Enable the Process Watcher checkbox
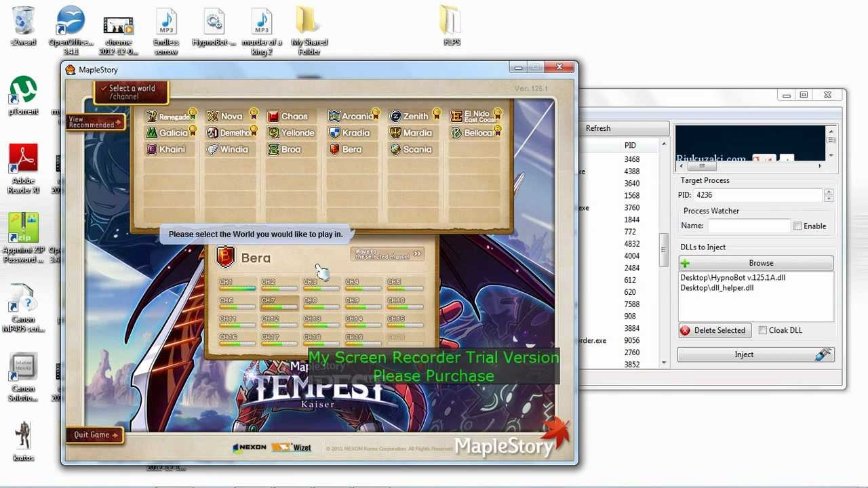The width and height of the screenshot is (868, 488). (x=797, y=226)
